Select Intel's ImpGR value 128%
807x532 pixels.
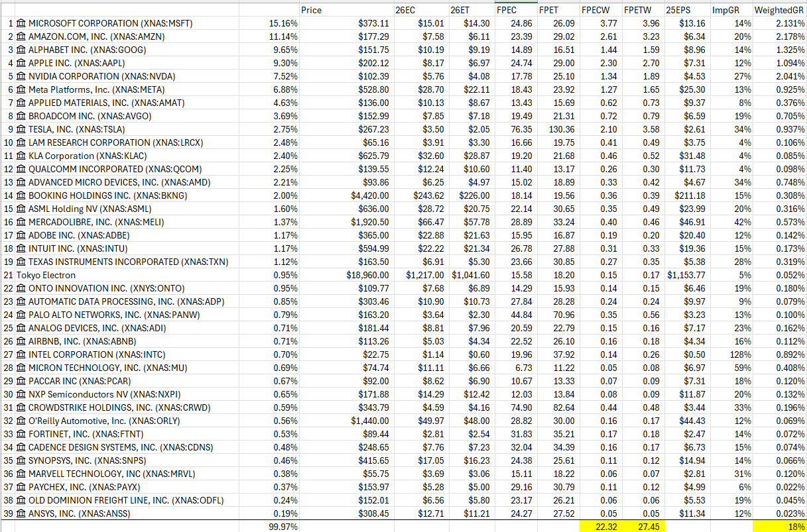click(x=731, y=354)
